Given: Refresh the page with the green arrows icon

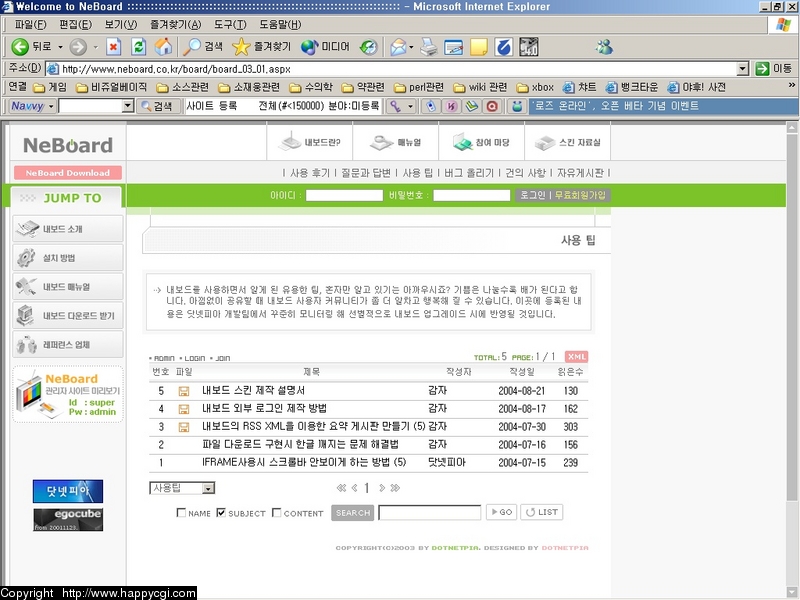Looking at the screenshot, I should [138, 47].
